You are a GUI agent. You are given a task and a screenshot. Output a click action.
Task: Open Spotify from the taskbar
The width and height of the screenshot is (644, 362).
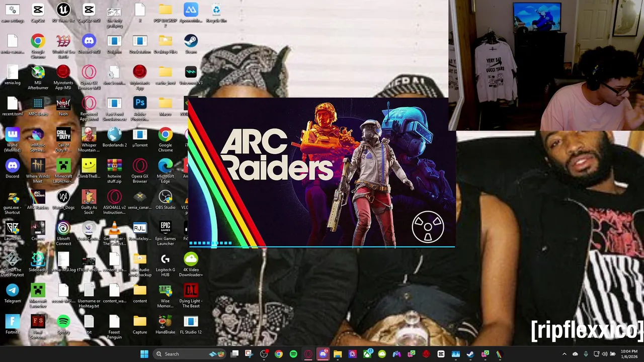(x=293, y=354)
